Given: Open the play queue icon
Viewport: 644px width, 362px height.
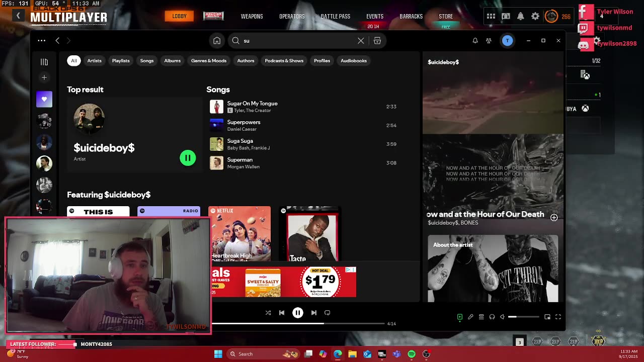Looking at the screenshot, I should (481, 317).
